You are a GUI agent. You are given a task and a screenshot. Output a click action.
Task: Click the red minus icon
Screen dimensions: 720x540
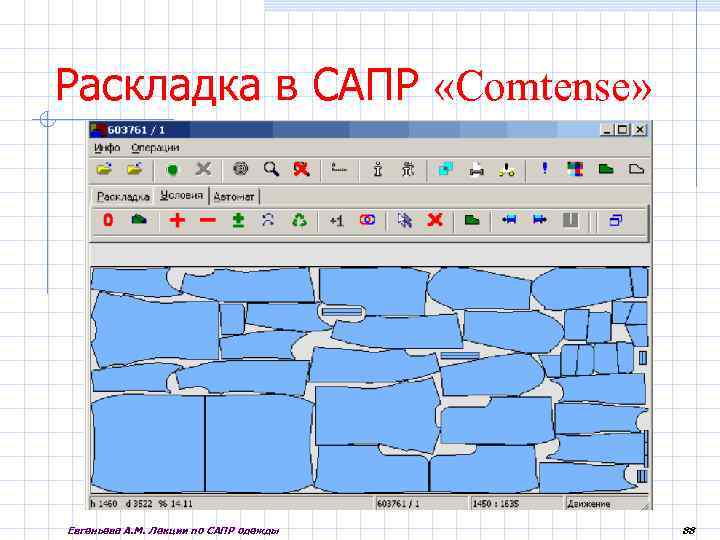point(208,220)
